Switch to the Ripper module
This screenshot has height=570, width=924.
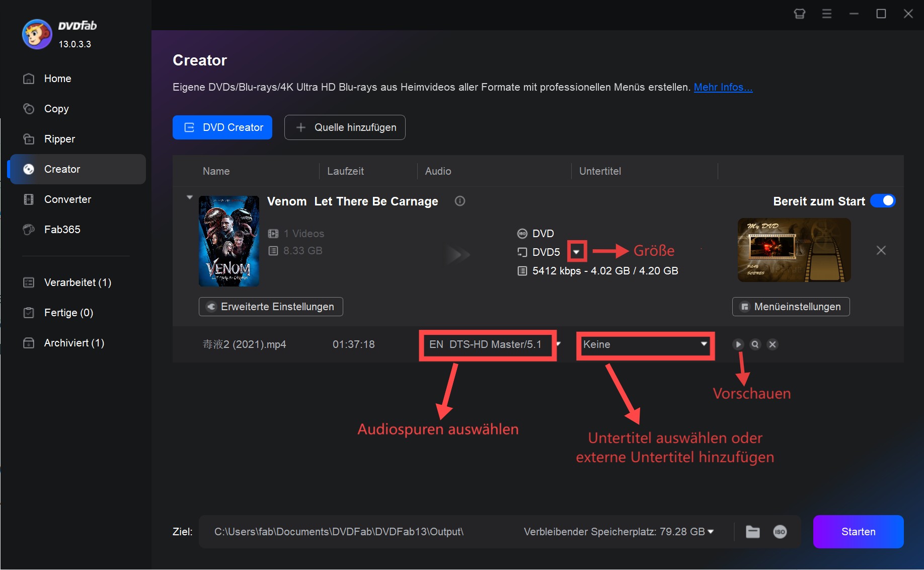[x=78, y=139]
